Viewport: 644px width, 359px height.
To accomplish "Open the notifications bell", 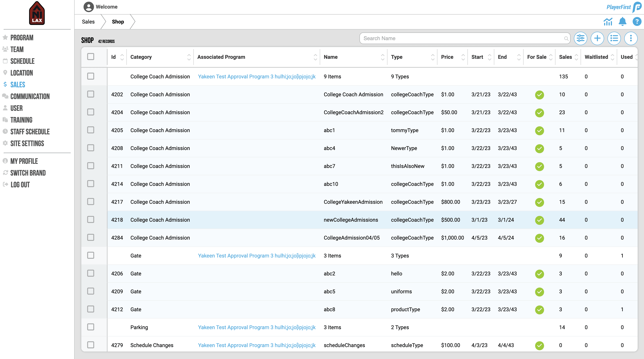I will pyautogui.click(x=622, y=22).
